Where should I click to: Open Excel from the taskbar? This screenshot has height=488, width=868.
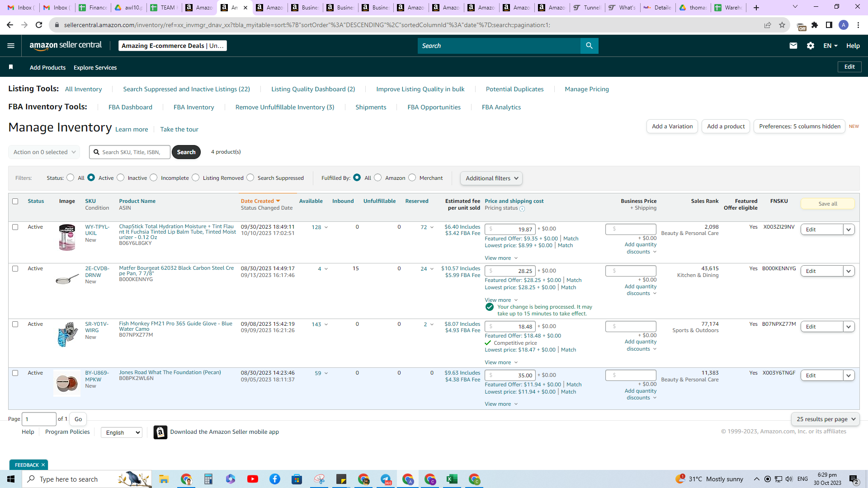coord(452,479)
